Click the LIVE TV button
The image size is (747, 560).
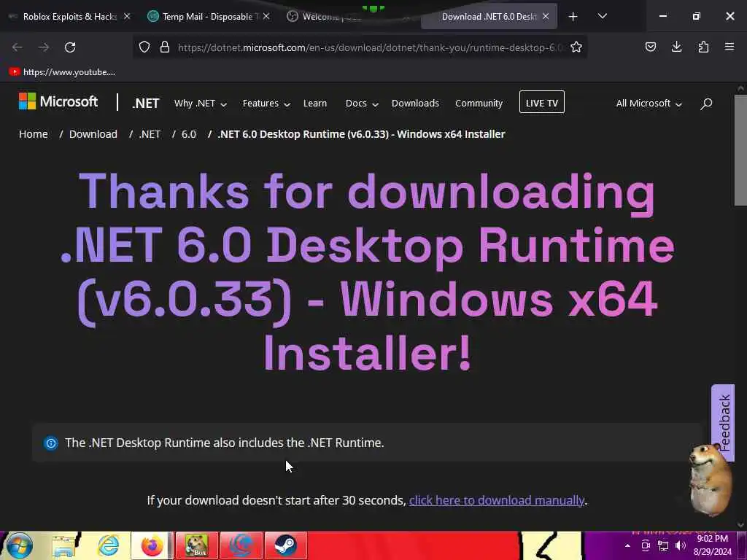(542, 102)
